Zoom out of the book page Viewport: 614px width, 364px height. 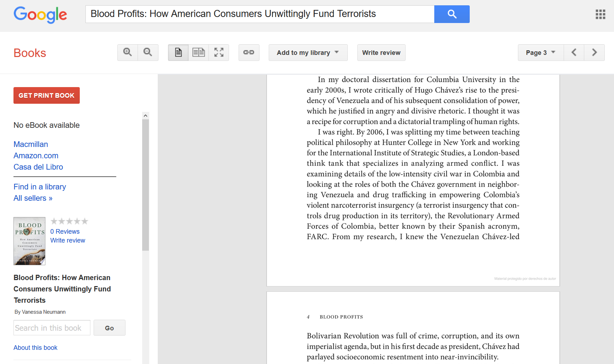(x=148, y=52)
